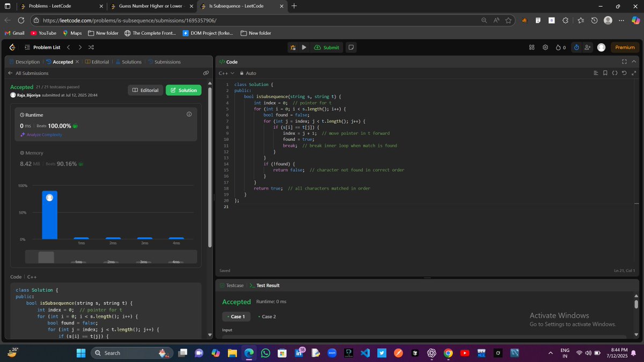This screenshot has height=362, width=644.
Task: Open LeetCode settings gear
Action: coord(545,47)
